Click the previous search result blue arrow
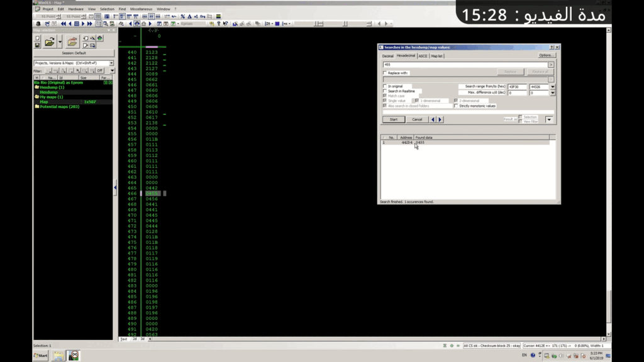Viewport: 644px width, 362px height. pyautogui.click(x=433, y=119)
